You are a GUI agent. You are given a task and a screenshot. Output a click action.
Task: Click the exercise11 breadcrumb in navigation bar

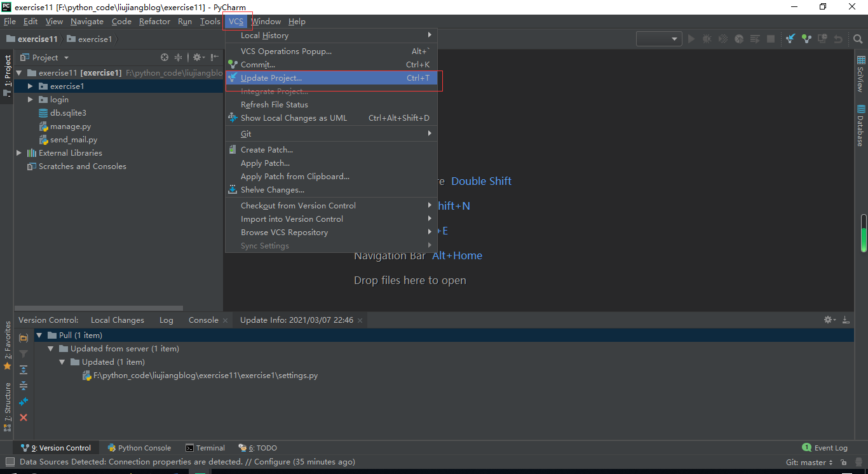pos(33,39)
